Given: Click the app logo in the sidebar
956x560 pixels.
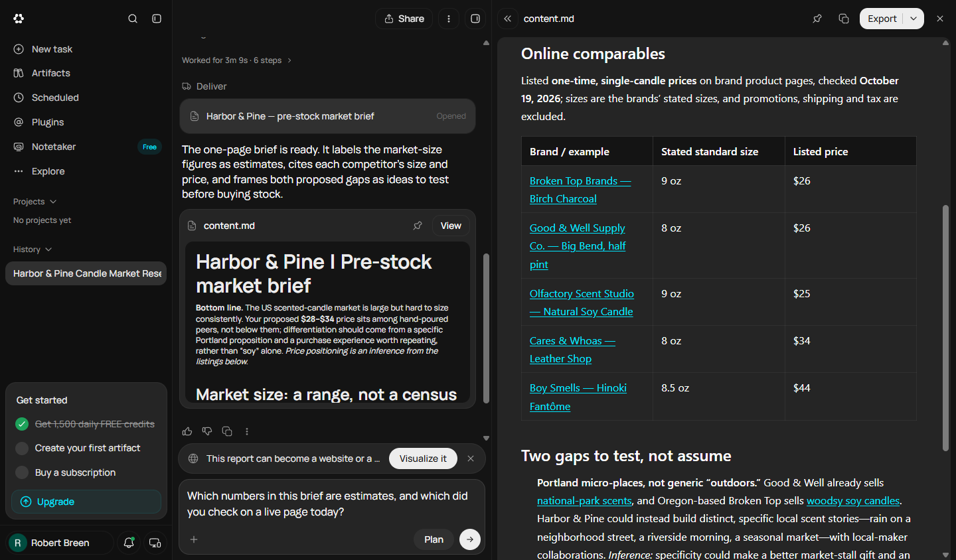Looking at the screenshot, I should point(19,19).
